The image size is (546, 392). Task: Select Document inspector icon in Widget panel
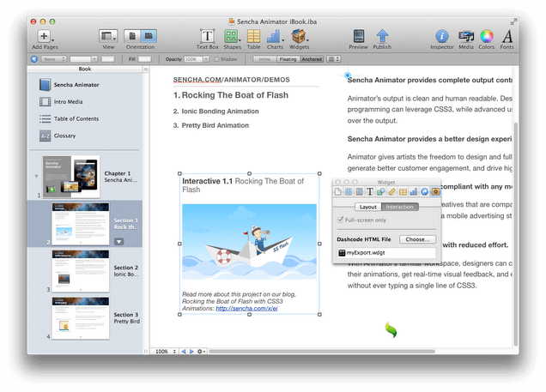pyautogui.click(x=338, y=191)
